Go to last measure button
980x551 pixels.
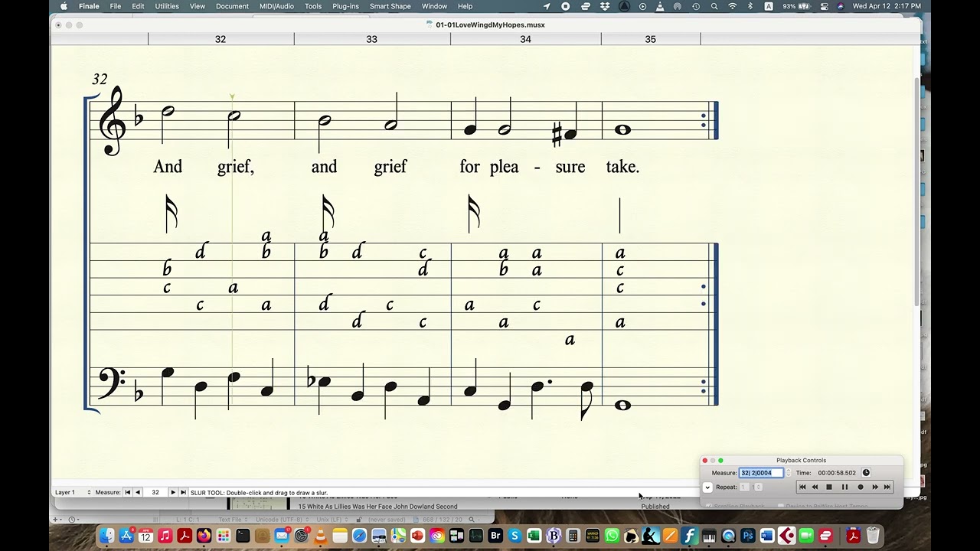pyautogui.click(x=183, y=492)
